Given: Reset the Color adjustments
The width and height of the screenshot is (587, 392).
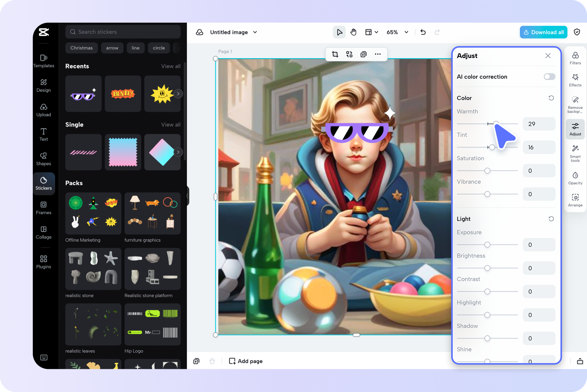Looking at the screenshot, I should 551,98.
